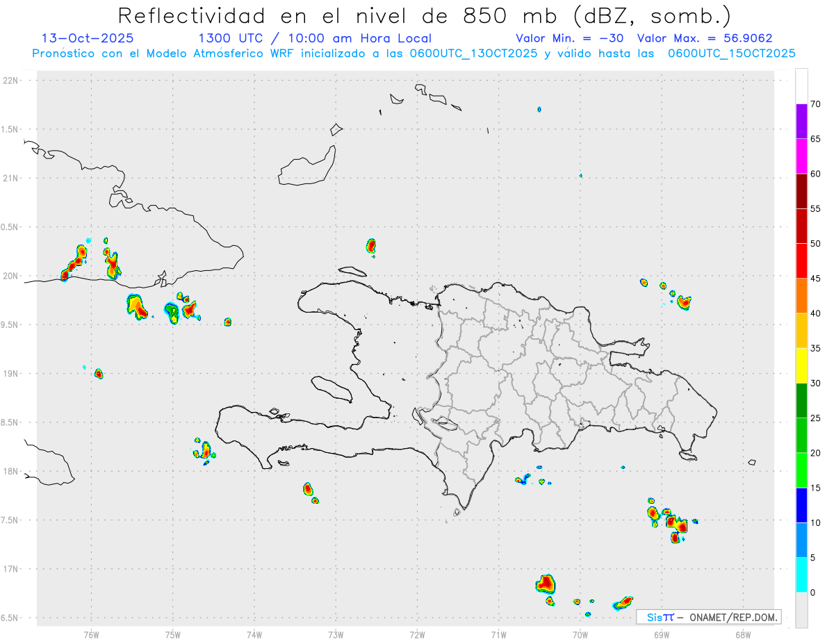
Task: Click the "1300 UTC / 10:00 am Hora Local" text
Action: (315, 38)
